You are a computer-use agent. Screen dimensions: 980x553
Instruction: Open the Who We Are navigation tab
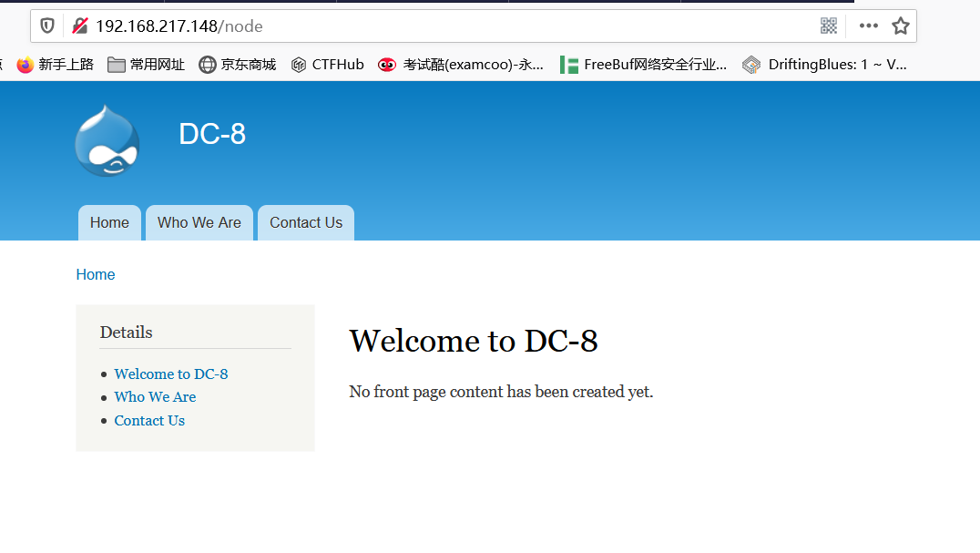tap(199, 223)
